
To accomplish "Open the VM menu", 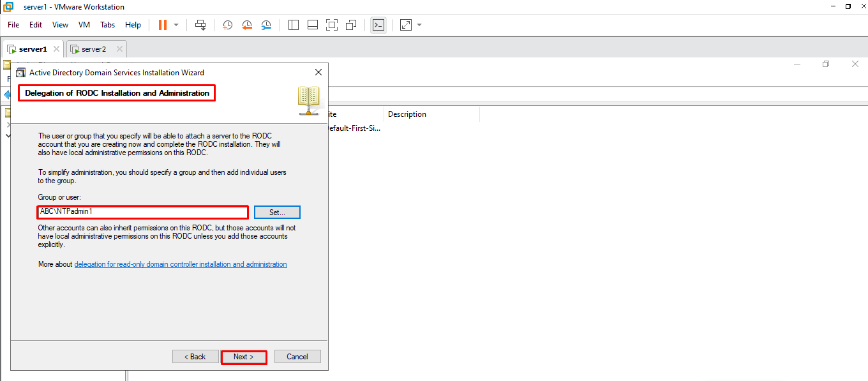I will coord(84,25).
